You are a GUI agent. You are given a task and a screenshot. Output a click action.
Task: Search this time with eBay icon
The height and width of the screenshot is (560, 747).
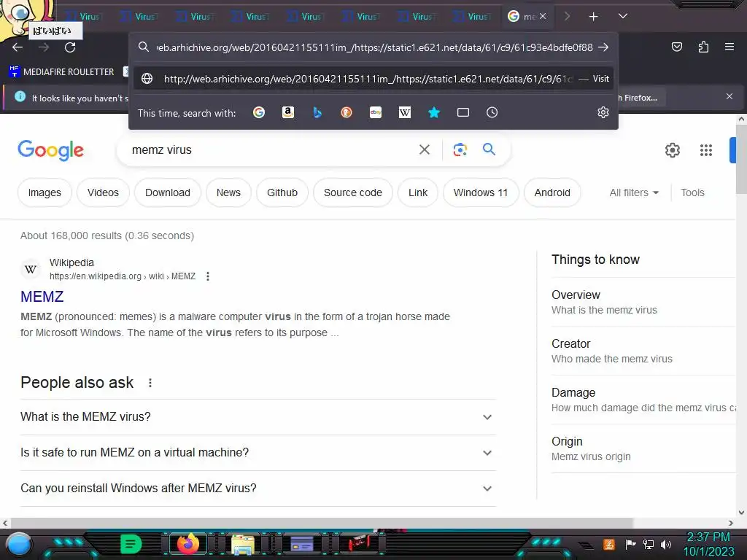click(x=376, y=112)
